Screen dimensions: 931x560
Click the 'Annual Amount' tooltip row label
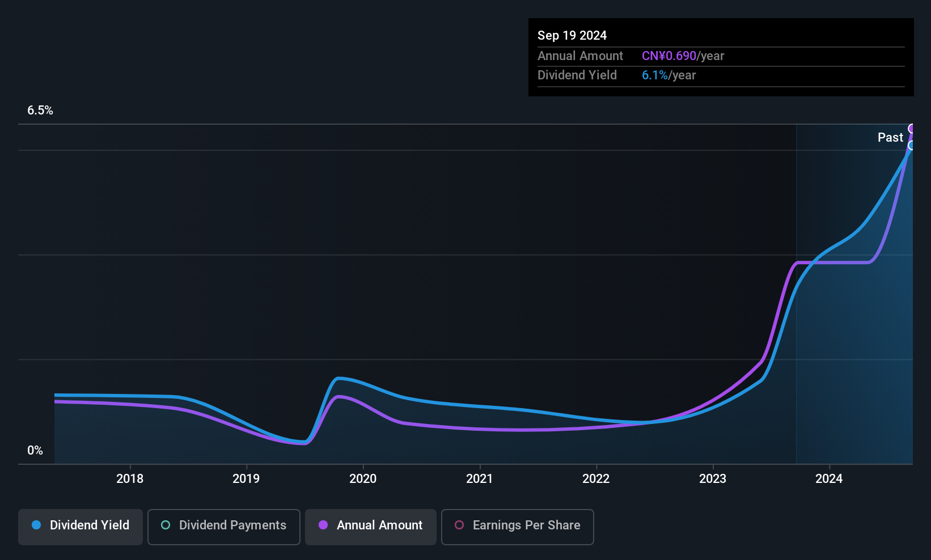click(x=580, y=56)
